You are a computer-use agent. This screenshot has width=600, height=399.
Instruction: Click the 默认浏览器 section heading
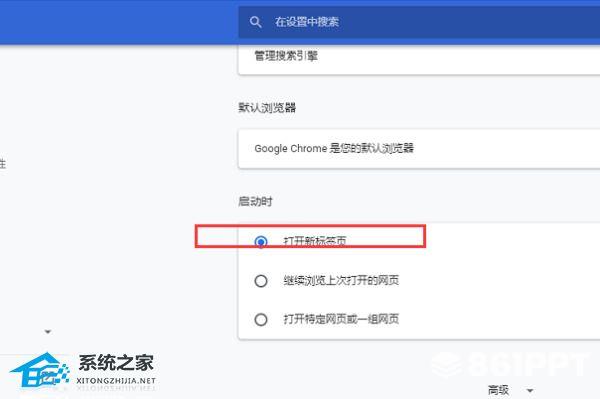(267, 107)
